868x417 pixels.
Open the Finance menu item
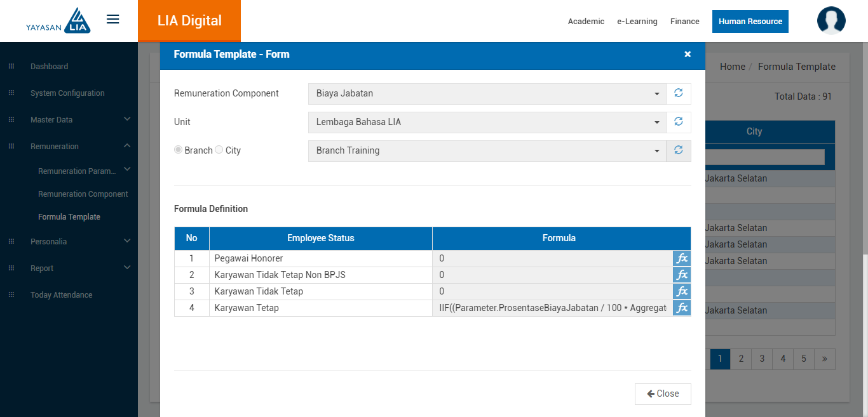pos(684,22)
